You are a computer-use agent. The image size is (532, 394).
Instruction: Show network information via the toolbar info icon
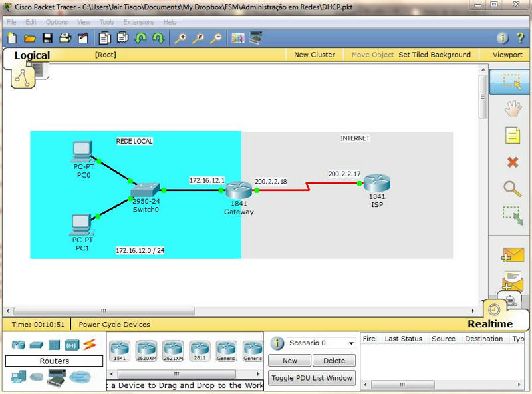[503, 38]
